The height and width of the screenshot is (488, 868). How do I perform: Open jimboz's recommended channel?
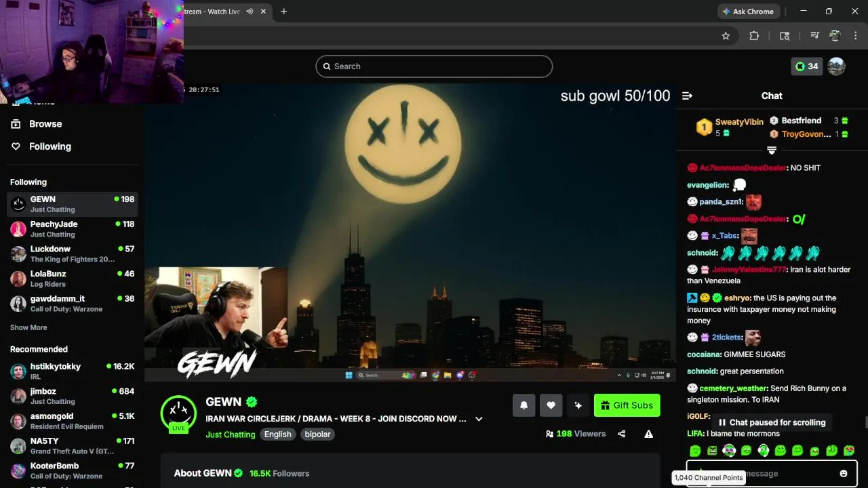pos(72,396)
